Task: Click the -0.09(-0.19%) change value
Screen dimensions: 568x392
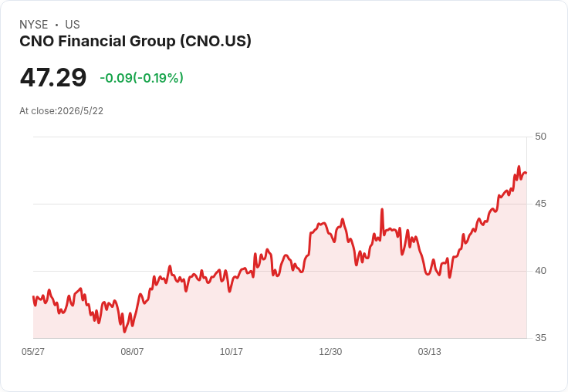Action: pos(142,78)
